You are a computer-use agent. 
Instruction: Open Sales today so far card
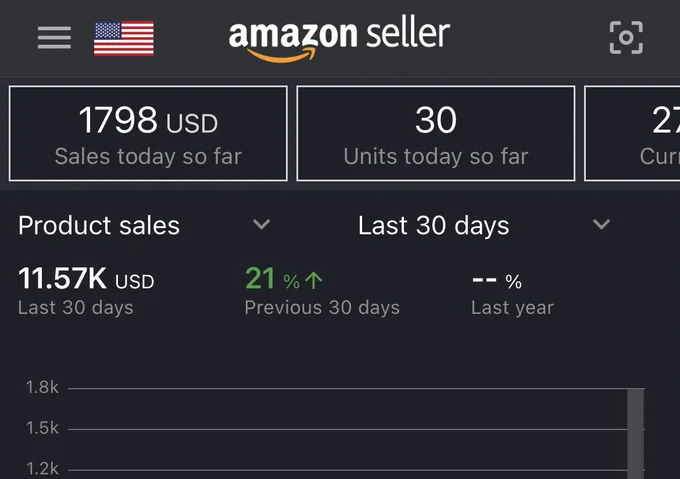tap(148, 133)
